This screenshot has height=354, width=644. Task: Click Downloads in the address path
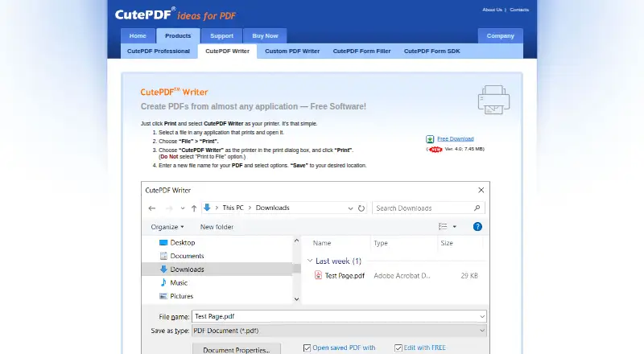pyautogui.click(x=273, y=208)
